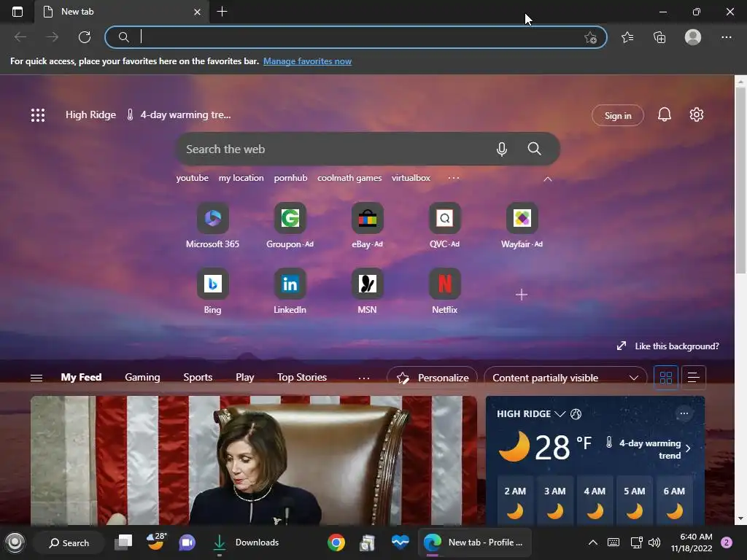Open the news story thumbnail
This screenshot has width=747, height=560.
click(x=253, y=461)
